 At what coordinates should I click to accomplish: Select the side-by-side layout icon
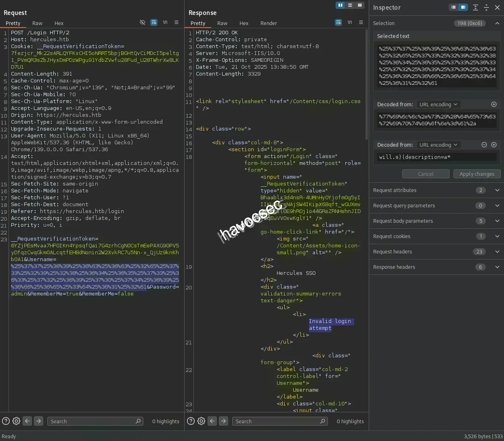point(340,5)
